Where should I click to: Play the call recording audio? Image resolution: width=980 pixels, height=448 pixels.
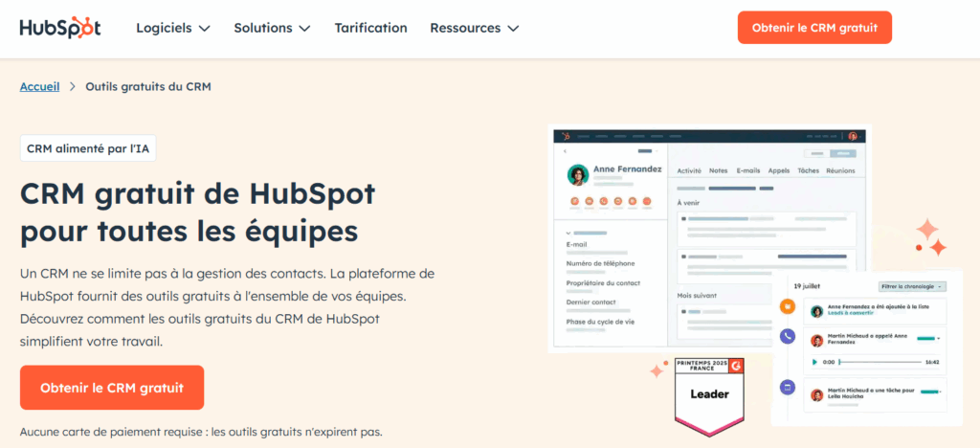click(x=815, y=362)
